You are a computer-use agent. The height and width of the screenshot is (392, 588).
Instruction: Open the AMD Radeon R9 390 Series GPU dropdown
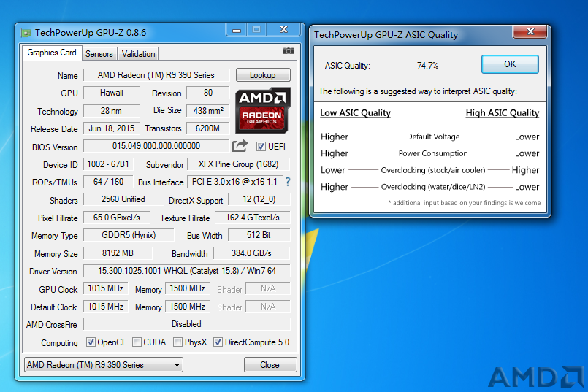(104, 365)
